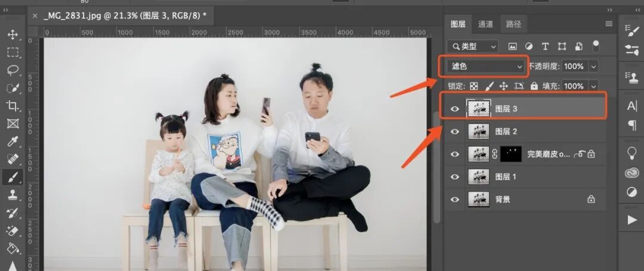
Task: Filter layers by adjustment layers
Action: [529, 47]
